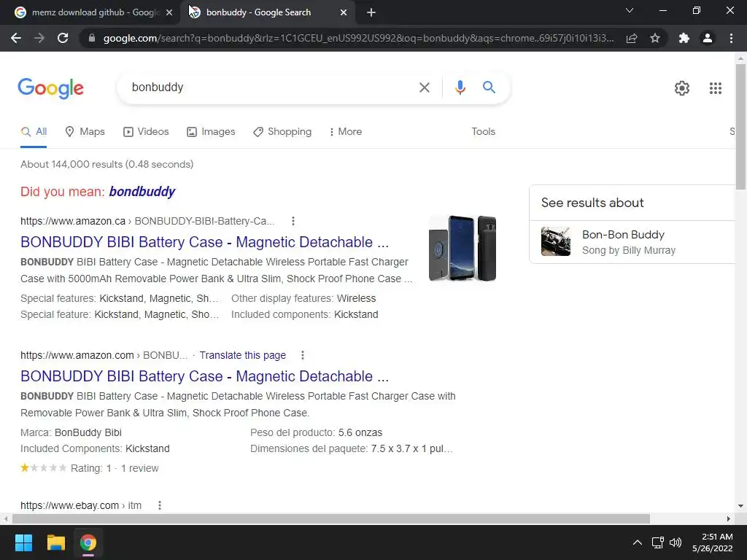This screenshot has height=560, width=747.
Task: Click the scroll right arrow at bottom
Action: pyautogui.click(x=728, y=518)
